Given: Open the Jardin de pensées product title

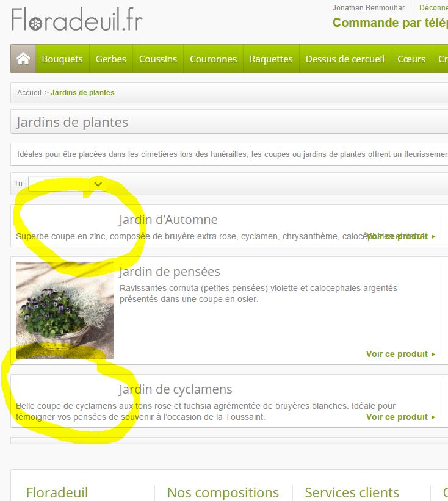Looking at the screenshot, I should pyautogui.click(x=169, y=272).
